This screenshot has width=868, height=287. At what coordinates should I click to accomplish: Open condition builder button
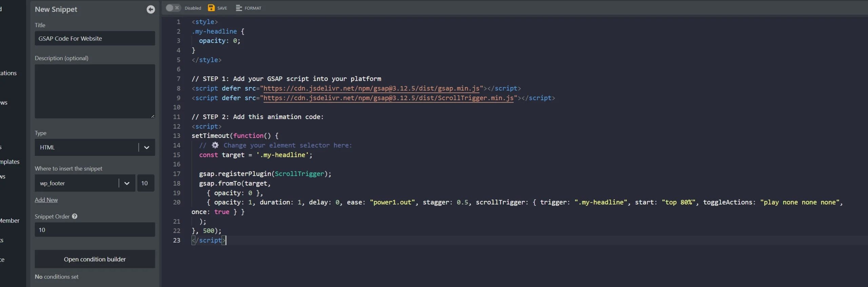coord(95,259)
